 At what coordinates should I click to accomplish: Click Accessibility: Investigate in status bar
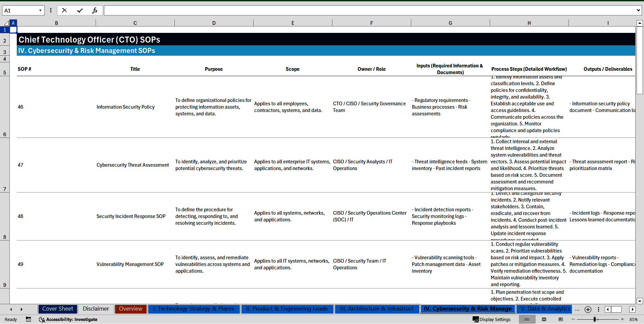click(x=68, y=319)
